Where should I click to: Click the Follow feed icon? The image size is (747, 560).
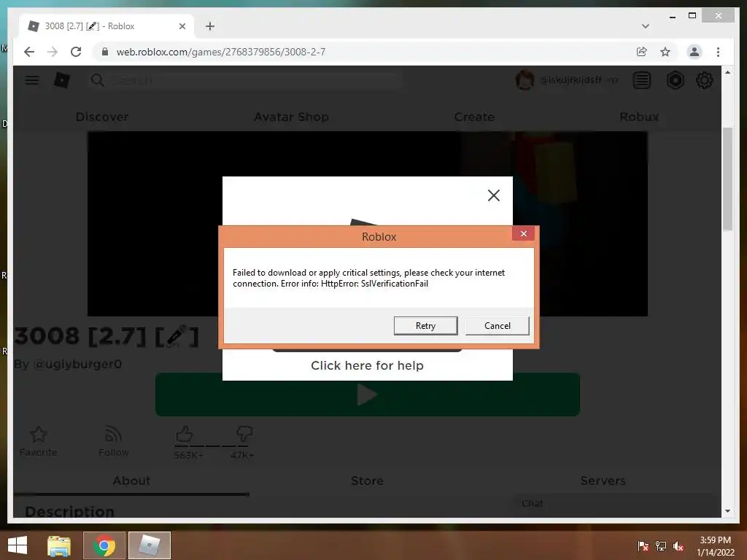click(x=113, y=435)
